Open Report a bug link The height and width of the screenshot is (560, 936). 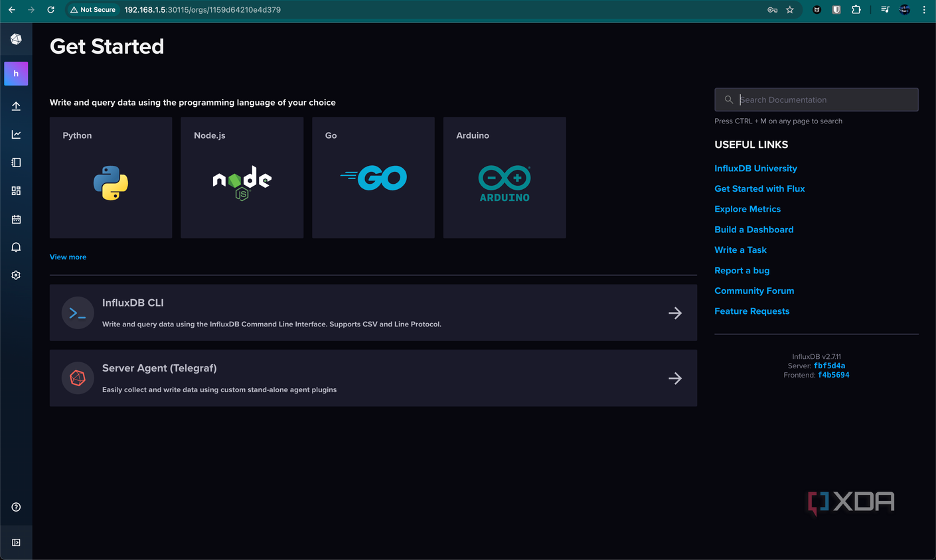tap(742, 271)
